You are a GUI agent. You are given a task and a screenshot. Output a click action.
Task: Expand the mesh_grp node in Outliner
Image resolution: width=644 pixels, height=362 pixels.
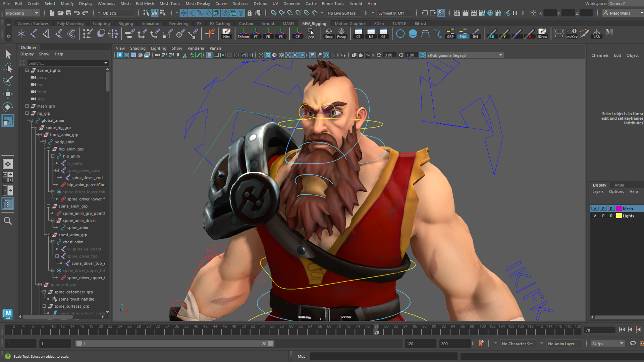(27, 106)
